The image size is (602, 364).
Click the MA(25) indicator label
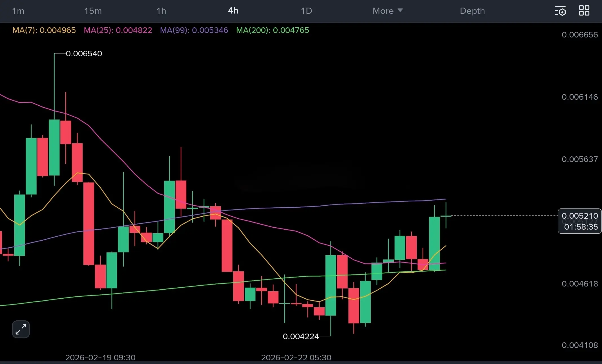pos(118,30)
